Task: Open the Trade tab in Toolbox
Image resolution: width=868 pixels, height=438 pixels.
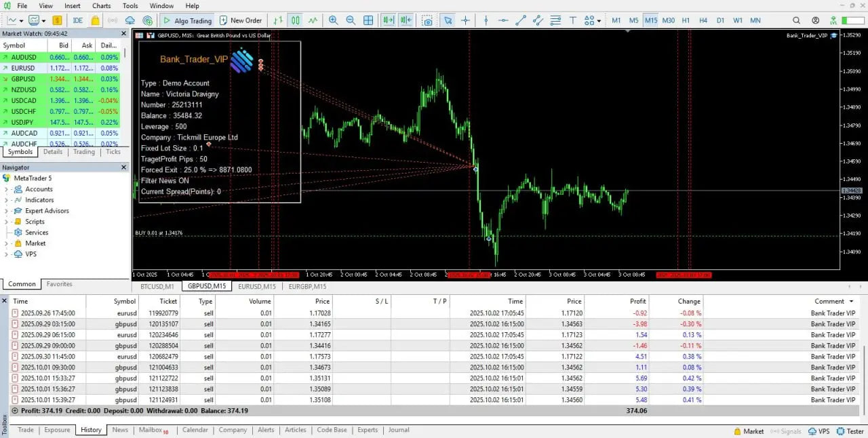Action: 26,430
